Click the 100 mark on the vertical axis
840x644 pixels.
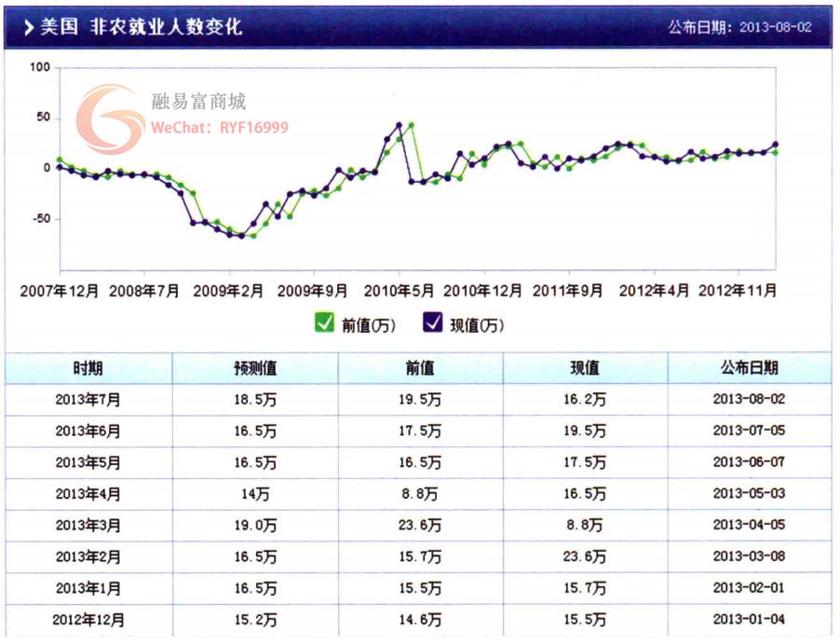(x=39, y=67)
